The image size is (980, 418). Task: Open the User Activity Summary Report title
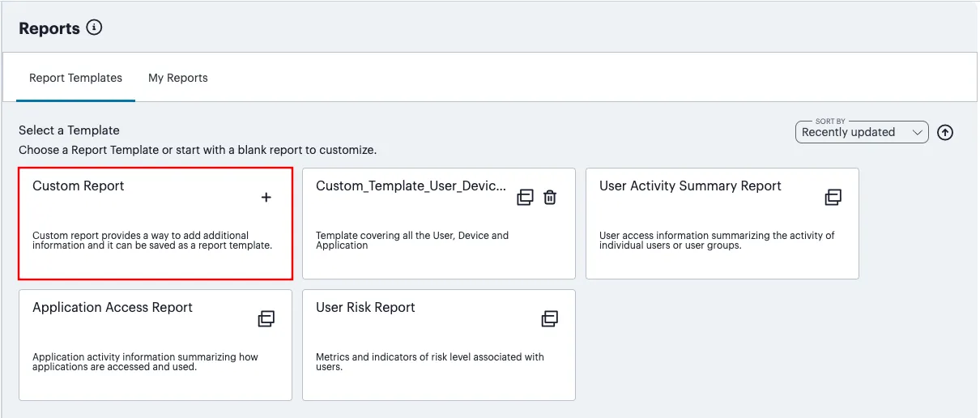(x=690, y=186)
